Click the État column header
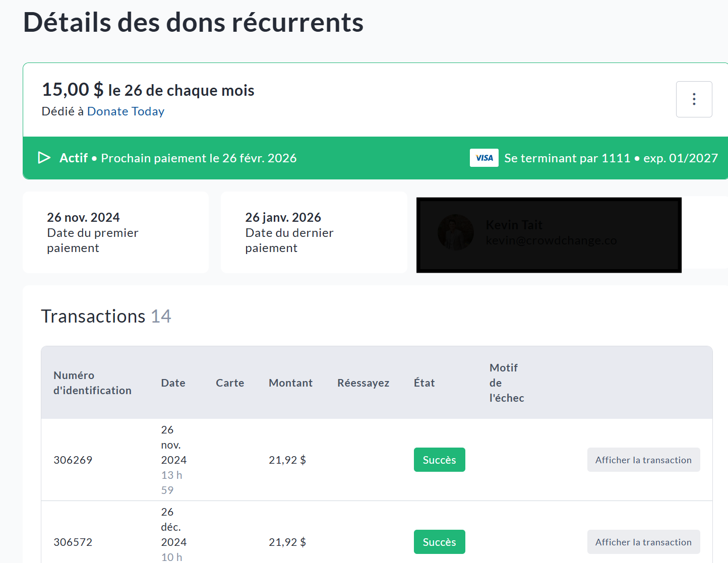728x563 pixels. (424, 383)
